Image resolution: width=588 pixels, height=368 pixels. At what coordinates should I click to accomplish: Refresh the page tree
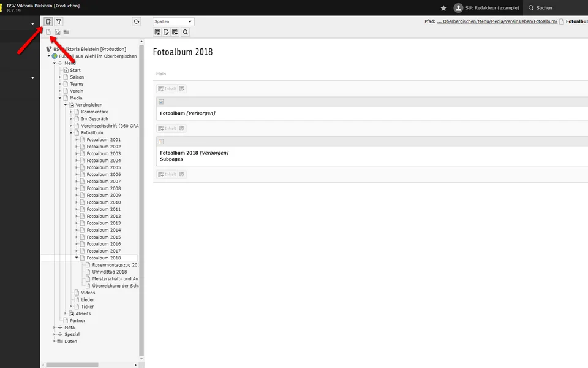coord(136,21)
